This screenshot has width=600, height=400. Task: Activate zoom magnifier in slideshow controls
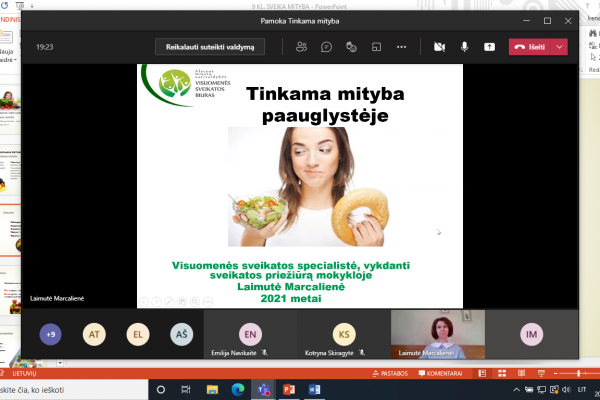click(x=195, y=302)
